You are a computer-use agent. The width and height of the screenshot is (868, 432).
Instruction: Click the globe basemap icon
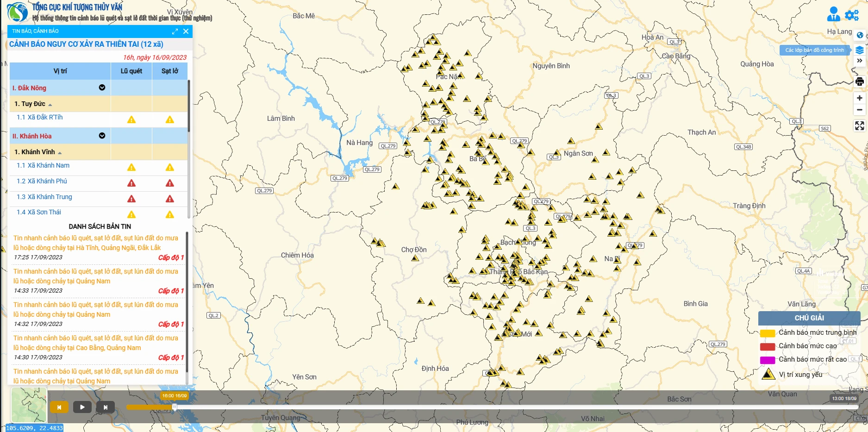tap(860, 35)
